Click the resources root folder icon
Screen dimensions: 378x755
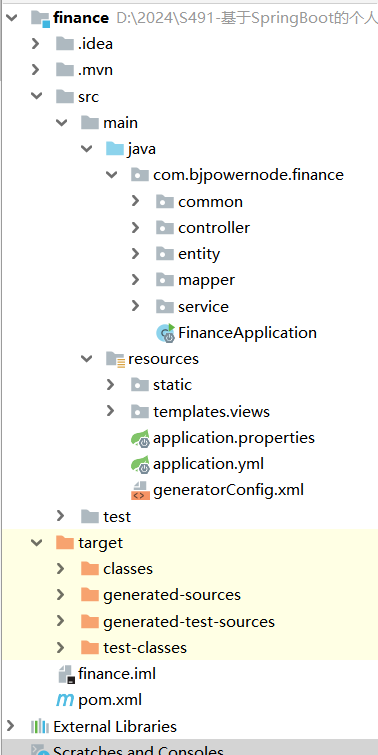click(x=116, y=359)
